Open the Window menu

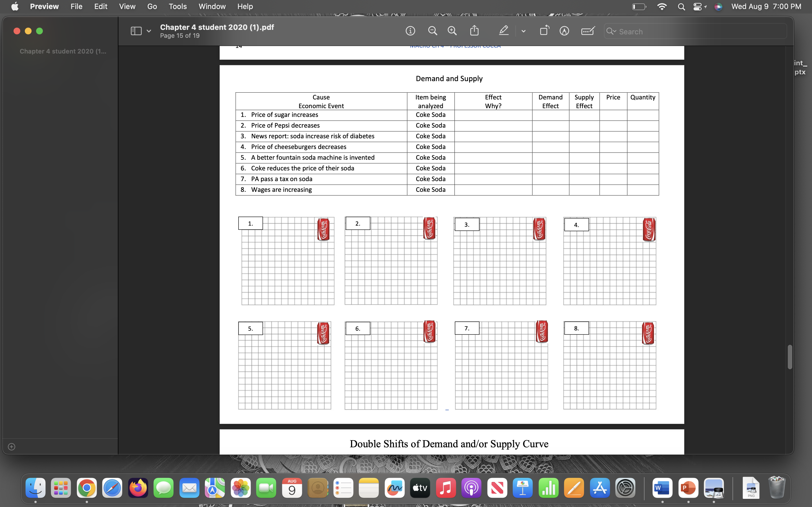pyautogui.click(x=212, y=6)
